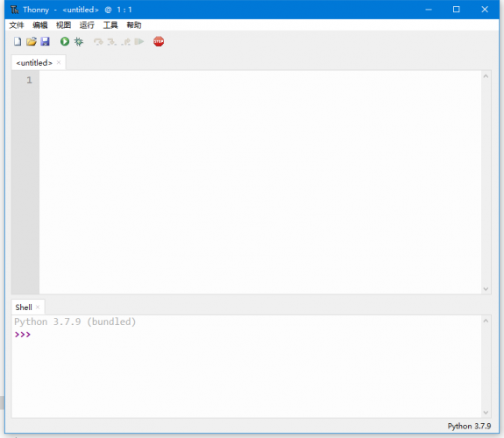Click the Thonny app icon in title bar
This screenshot has height=438, width=504.
pos(15,10)
